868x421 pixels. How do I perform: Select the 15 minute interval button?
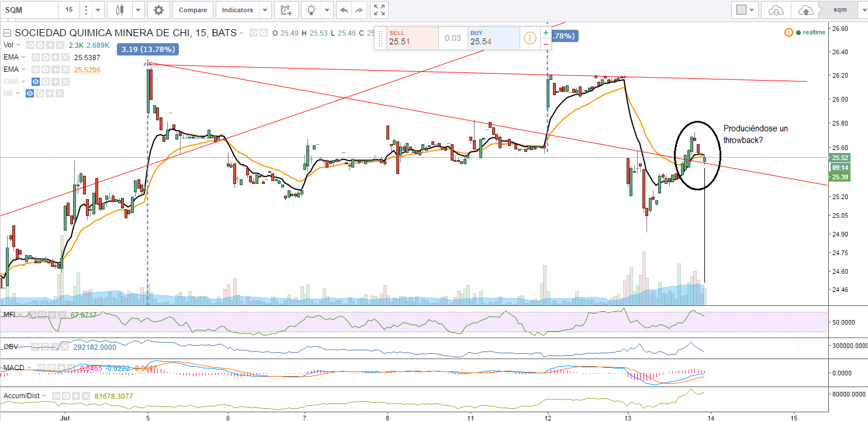[x=69, y=10]
